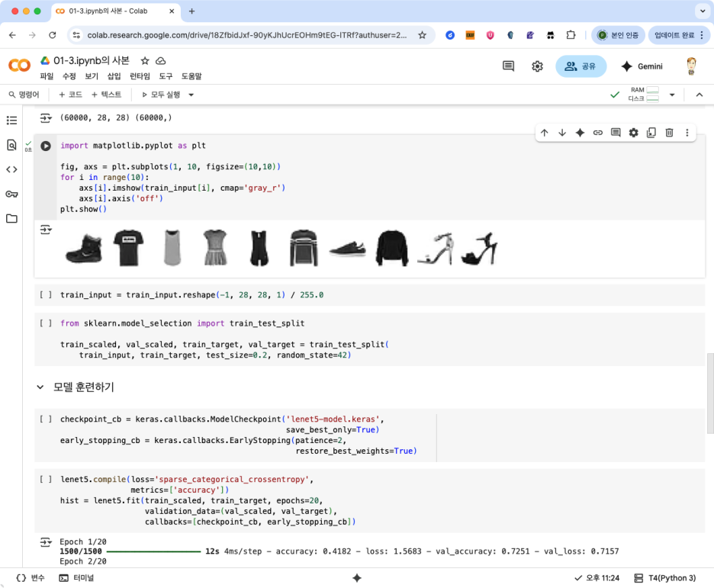This screenshot has height=588, width=714.
Task: Open the secrets key sidebar icon
Action: (x=12, y=194)
